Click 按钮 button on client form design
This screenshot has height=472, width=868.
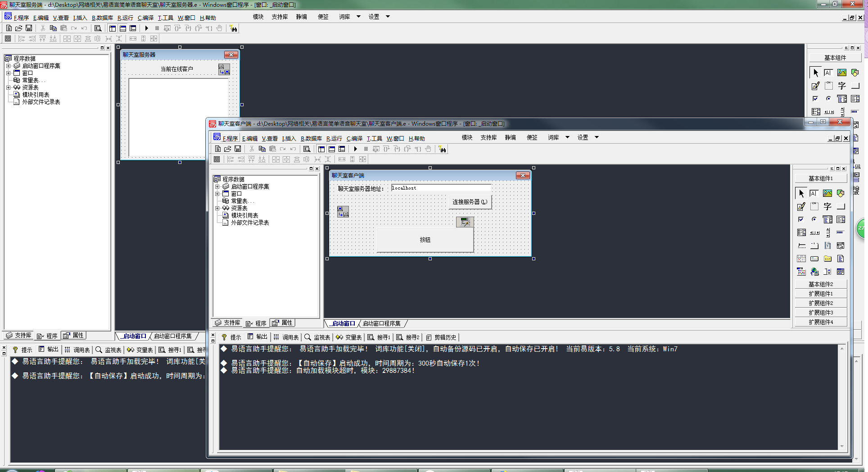pos(425,240)
